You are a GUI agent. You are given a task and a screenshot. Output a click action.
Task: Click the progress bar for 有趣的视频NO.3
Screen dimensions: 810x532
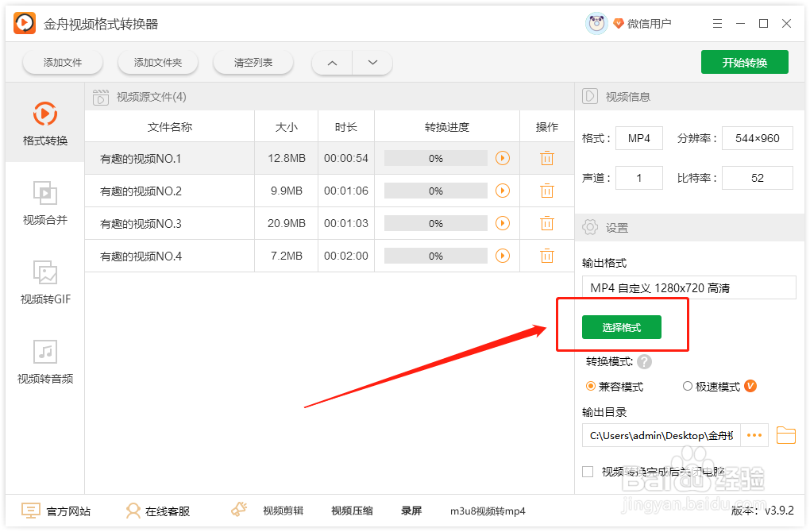[x=435, y=223]
